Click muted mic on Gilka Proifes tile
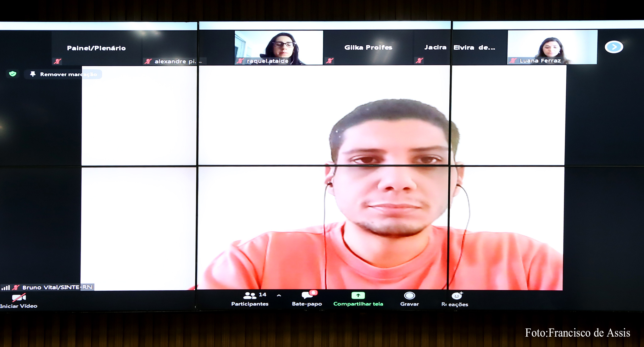644x347 pixels. pos(330,60)
